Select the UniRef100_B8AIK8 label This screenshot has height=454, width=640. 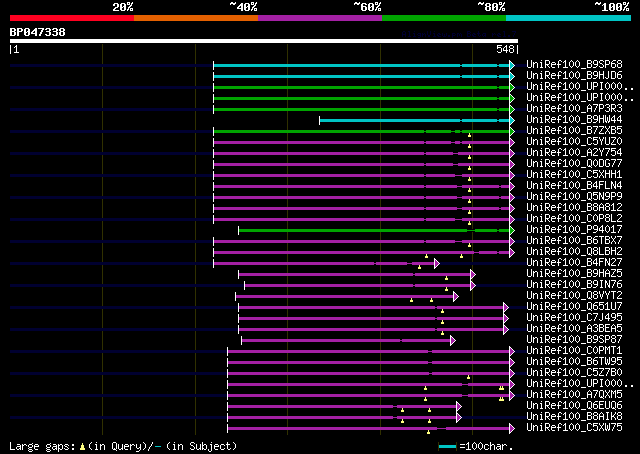[x=574, y=417]
